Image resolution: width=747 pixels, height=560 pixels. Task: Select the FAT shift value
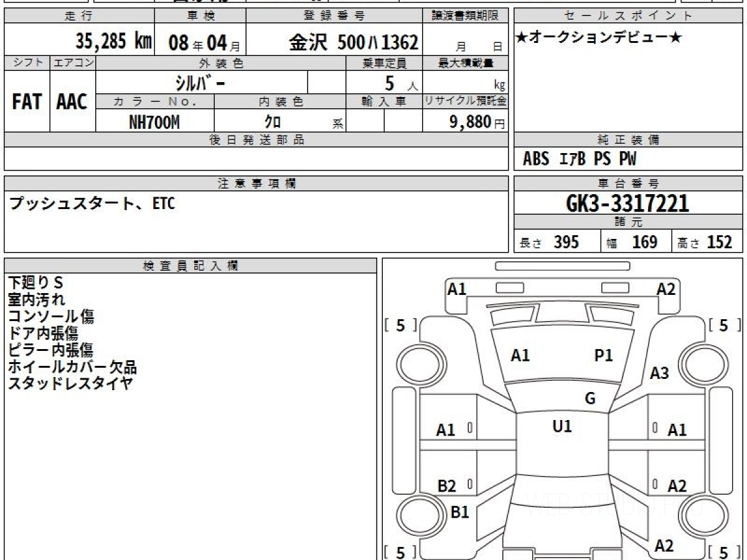tap(27, 102)
